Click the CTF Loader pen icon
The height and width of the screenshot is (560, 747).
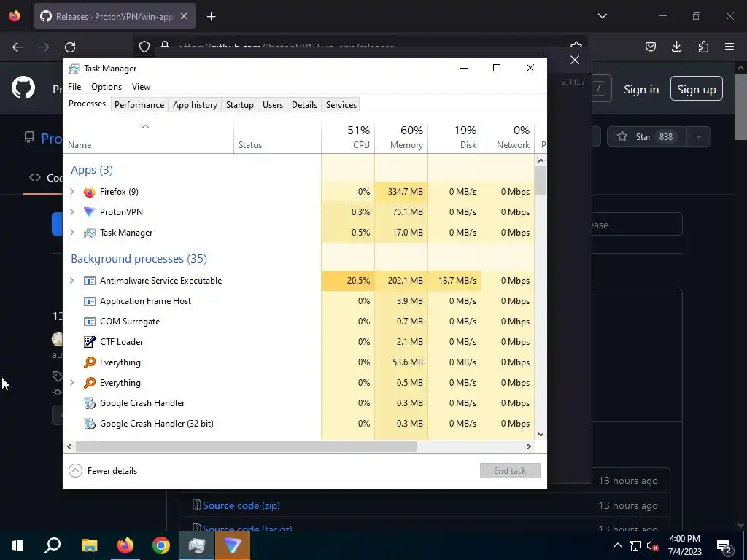click(x=89, y=342)
